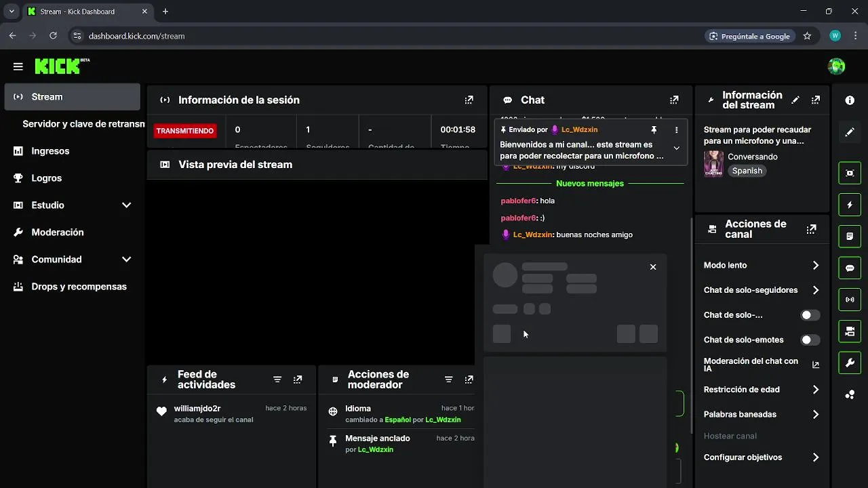This screenshot has height=488, width=868.
Task: Open the filter in Acciones de moderador
Action: click(448, 380)
